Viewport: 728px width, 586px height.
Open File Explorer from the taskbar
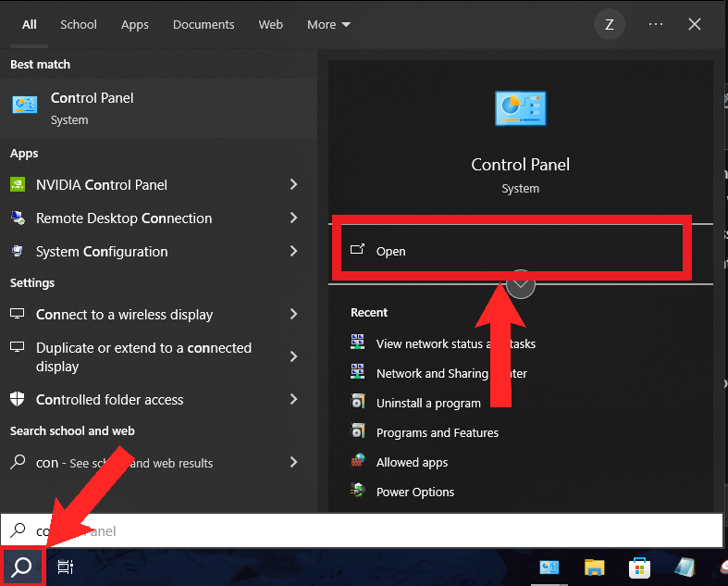594,567
